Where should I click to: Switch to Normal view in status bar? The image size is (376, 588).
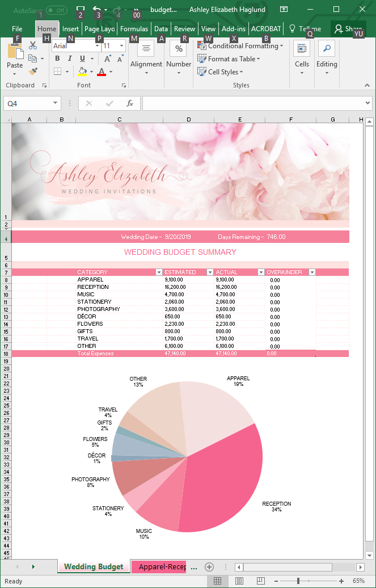pos(217,581)
